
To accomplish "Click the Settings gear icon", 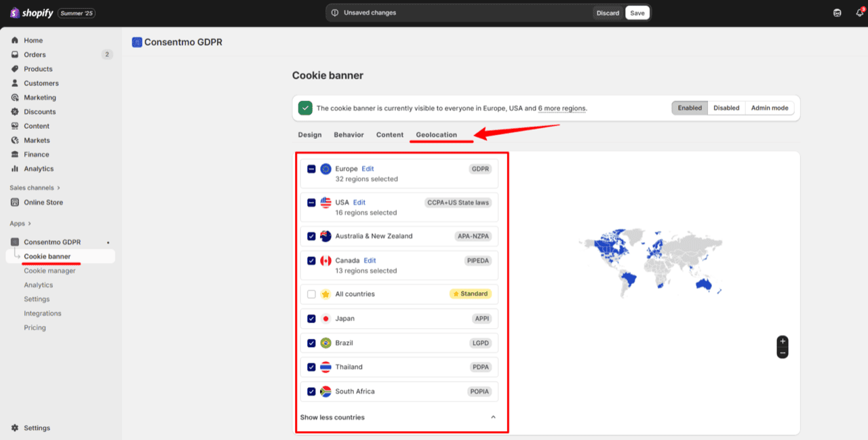I will [15, 428].
